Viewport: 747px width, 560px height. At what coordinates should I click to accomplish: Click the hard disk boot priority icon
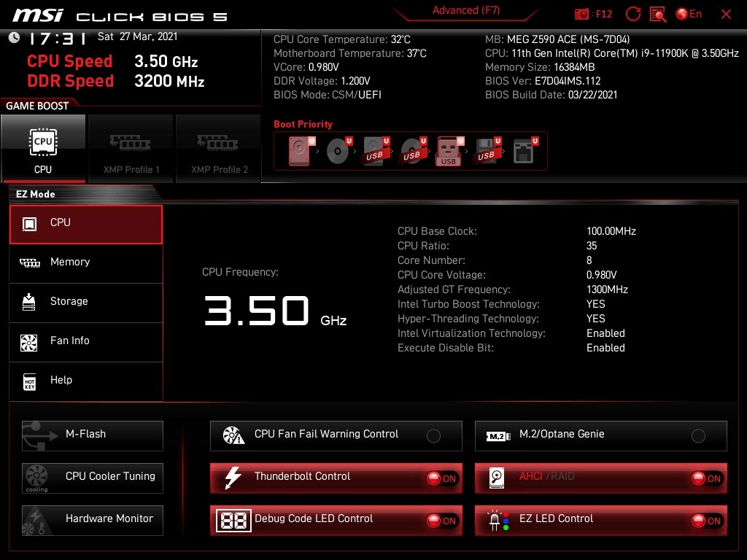[301, 151]
